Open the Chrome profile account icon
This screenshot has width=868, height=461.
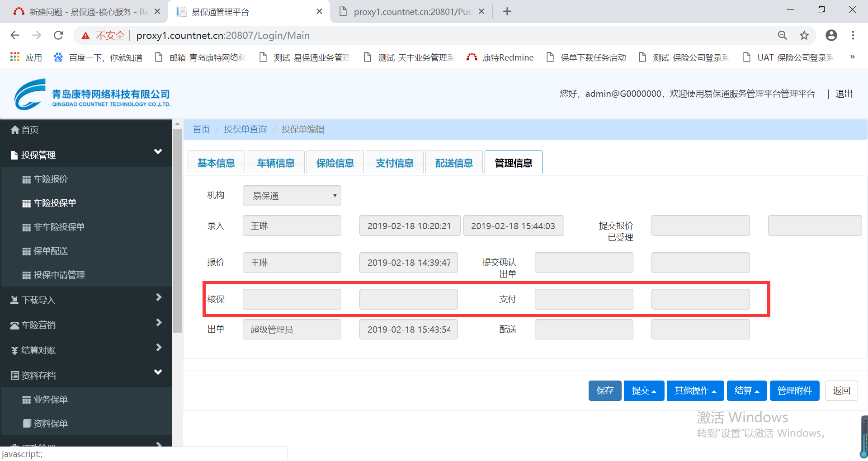[x=831, y=35]
